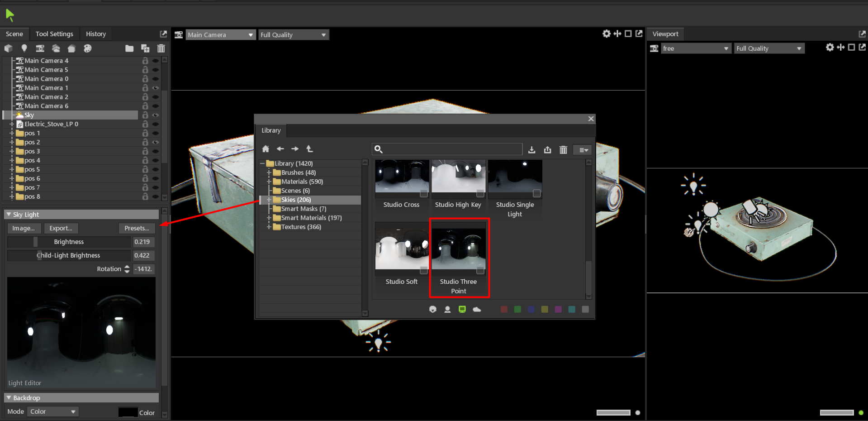Click the Presets... button in Sky Light
The image size is (868, 421).
137,228
